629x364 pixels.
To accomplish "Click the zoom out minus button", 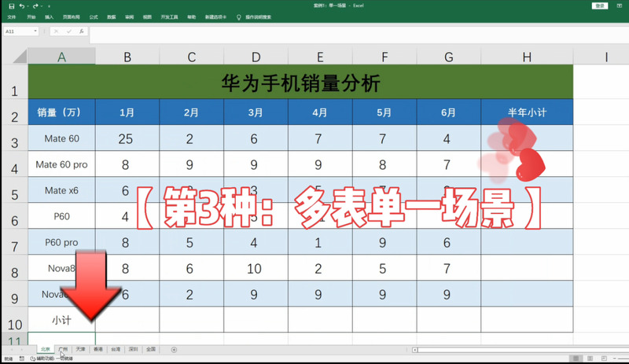I will (615, 358).
